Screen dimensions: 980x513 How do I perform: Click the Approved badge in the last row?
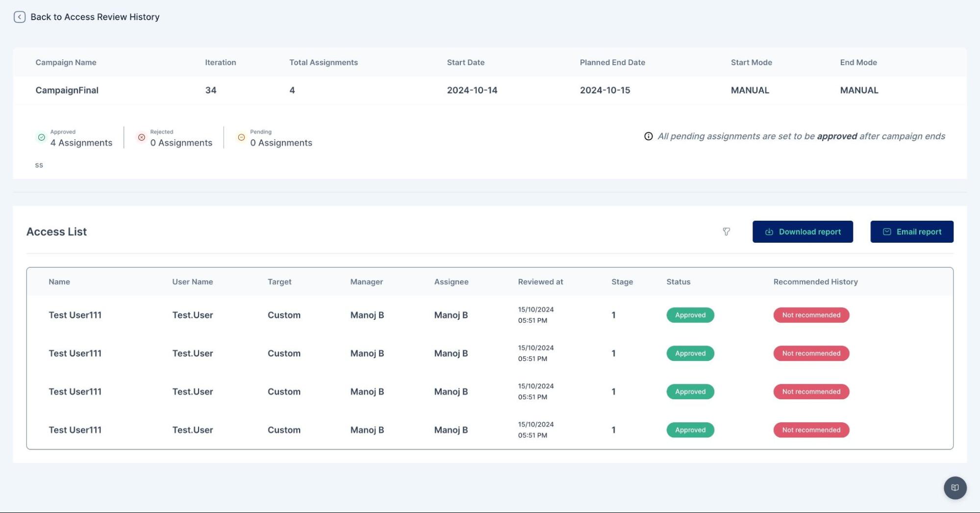coord(690,430)
